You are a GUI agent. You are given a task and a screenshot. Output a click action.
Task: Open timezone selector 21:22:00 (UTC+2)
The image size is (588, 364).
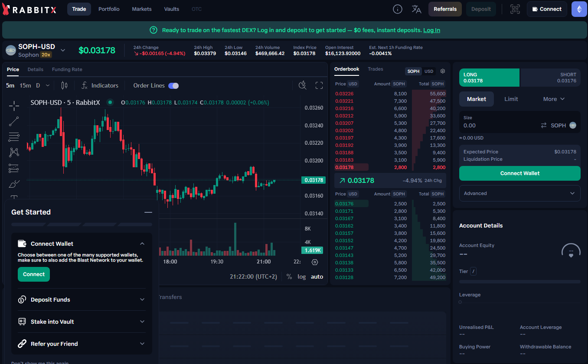click(x=253, y=276)
